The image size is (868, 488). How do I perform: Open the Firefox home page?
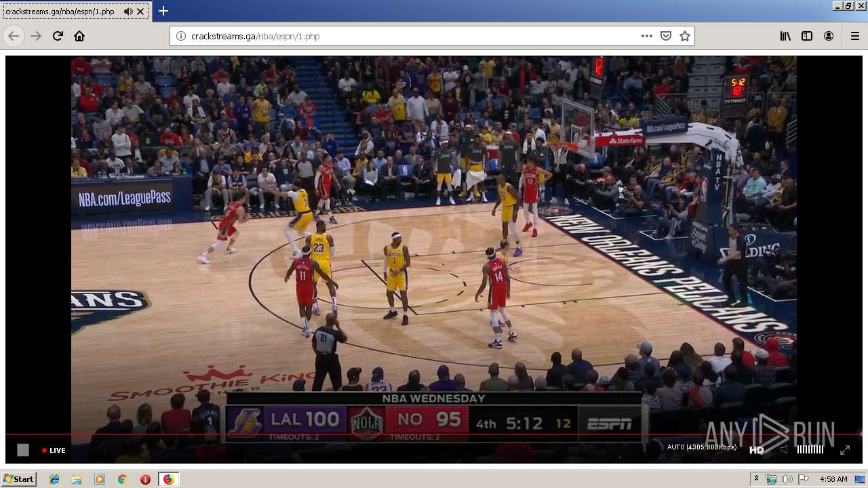(79, 36)
